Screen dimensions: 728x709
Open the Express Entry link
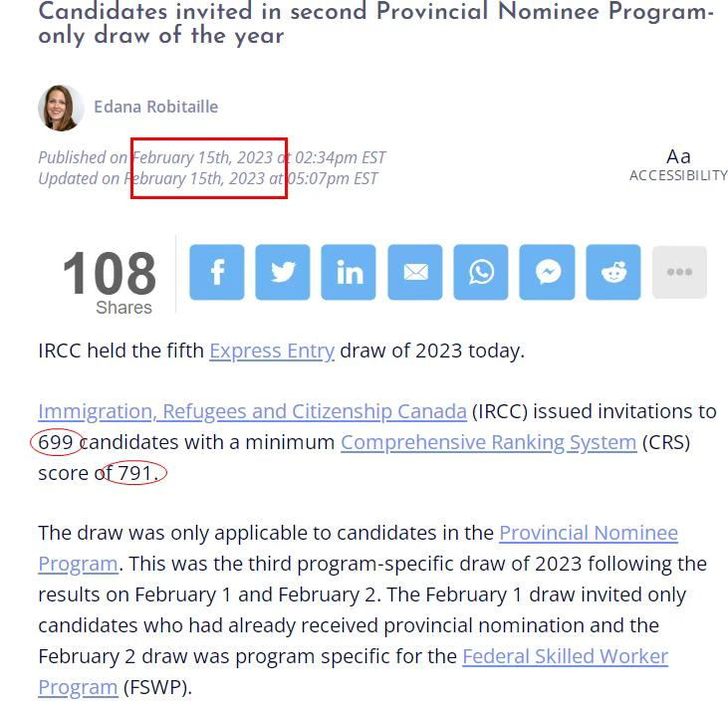(x=272, y=351)
